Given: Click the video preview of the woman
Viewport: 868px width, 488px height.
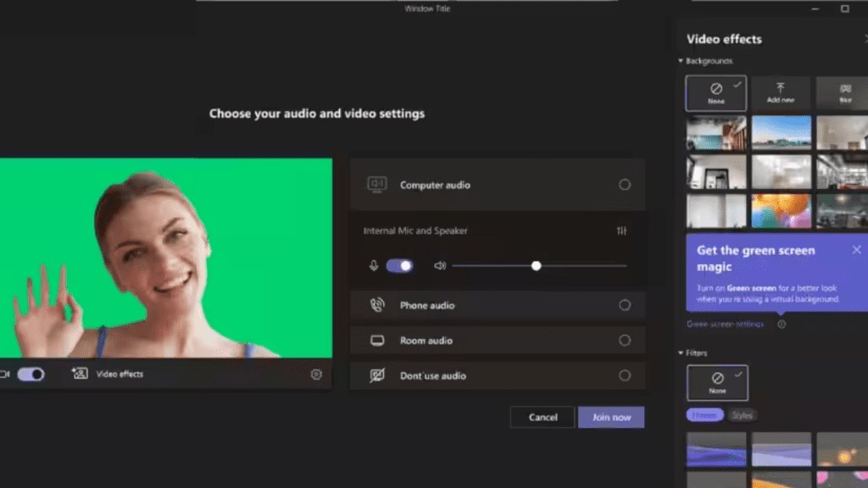Looking at the screenshot, I should coord(166,258).
